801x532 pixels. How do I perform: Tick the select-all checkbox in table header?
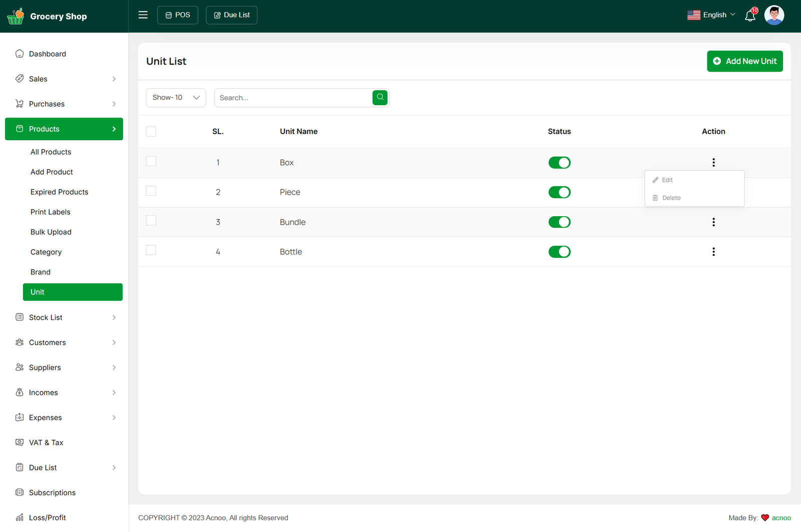pos(151,132)
